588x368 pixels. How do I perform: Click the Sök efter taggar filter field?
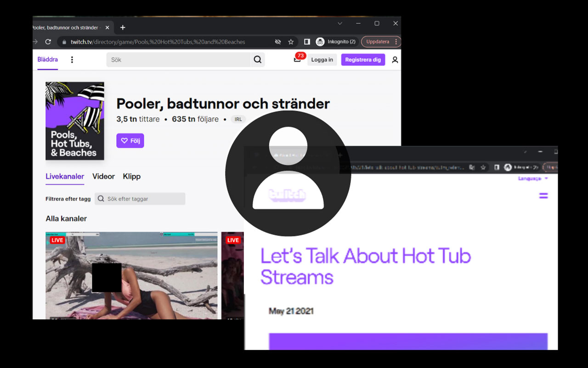[140, 199]
